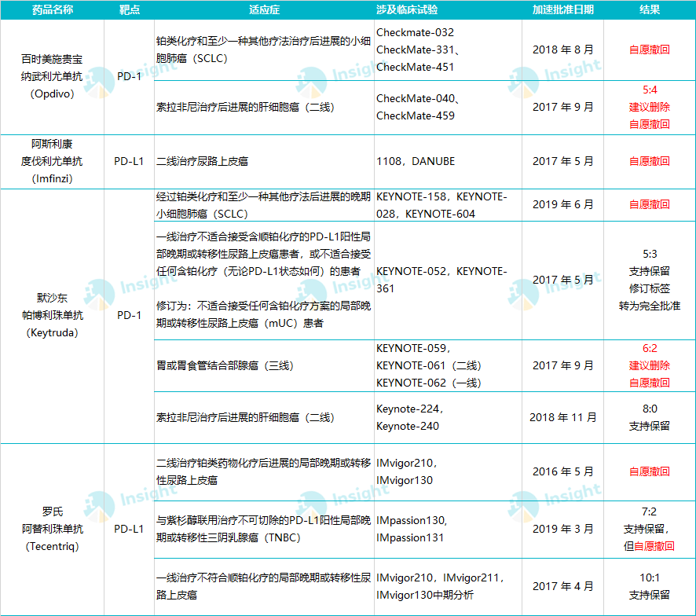Select the CheckMate-040、CheckMate-459 trials cell
The height and width of the screenshot is (616, 696).
pyautogui.click(x=448, y=108)
